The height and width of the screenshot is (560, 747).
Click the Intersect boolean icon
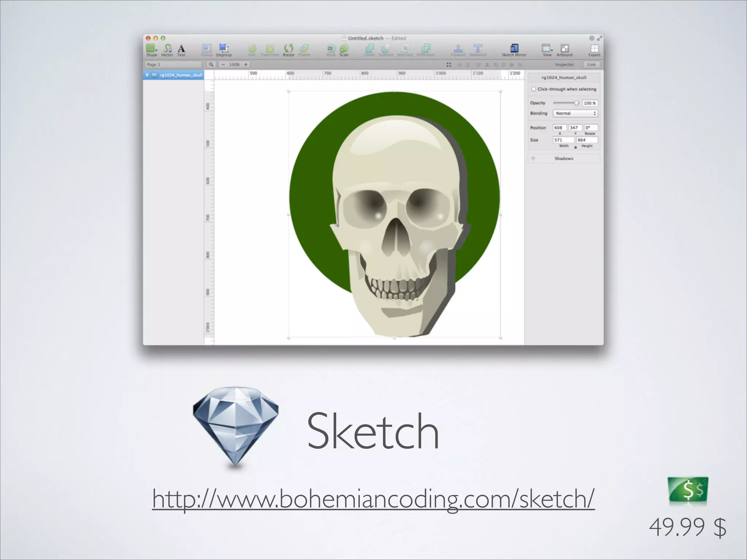click(x=405, y=50)
